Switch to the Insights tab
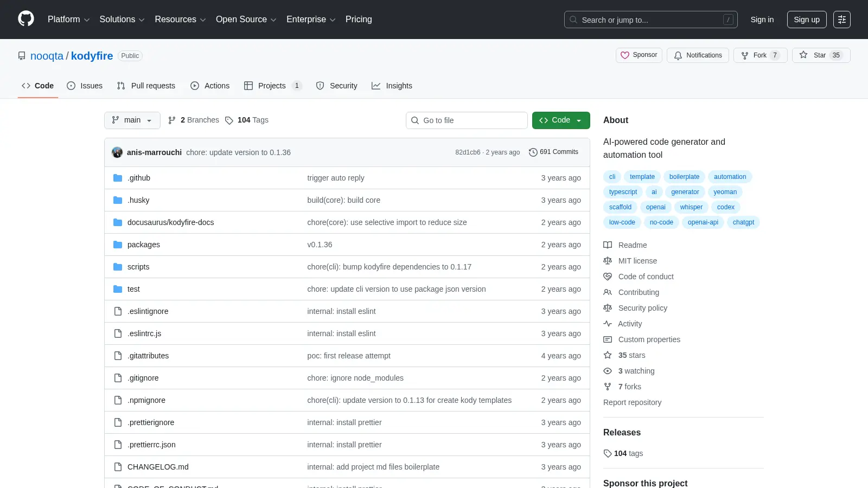This screenshot has height=488, width=868. 392,86
